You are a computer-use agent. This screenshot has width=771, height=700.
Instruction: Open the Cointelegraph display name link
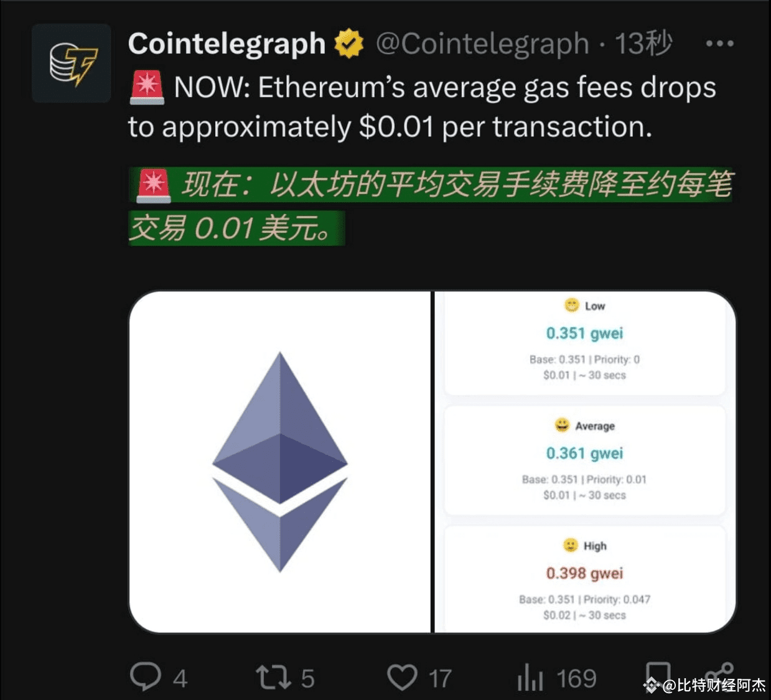click(227, 44)
